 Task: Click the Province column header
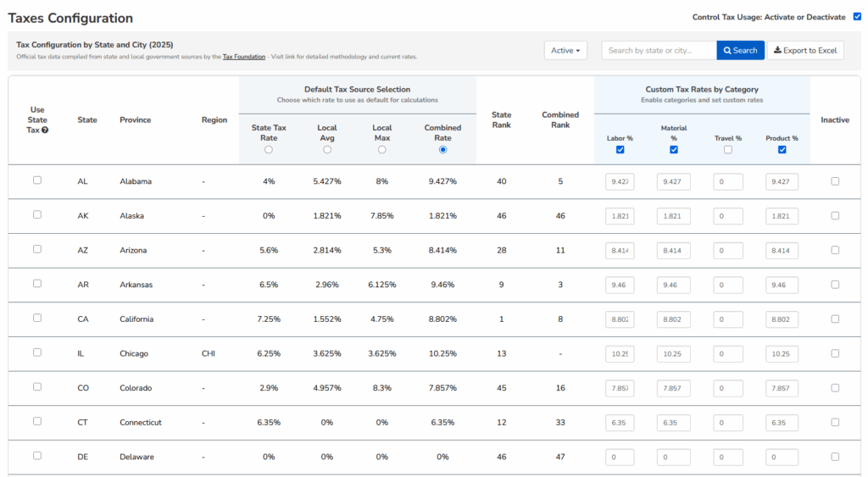(x=135, y=119)
